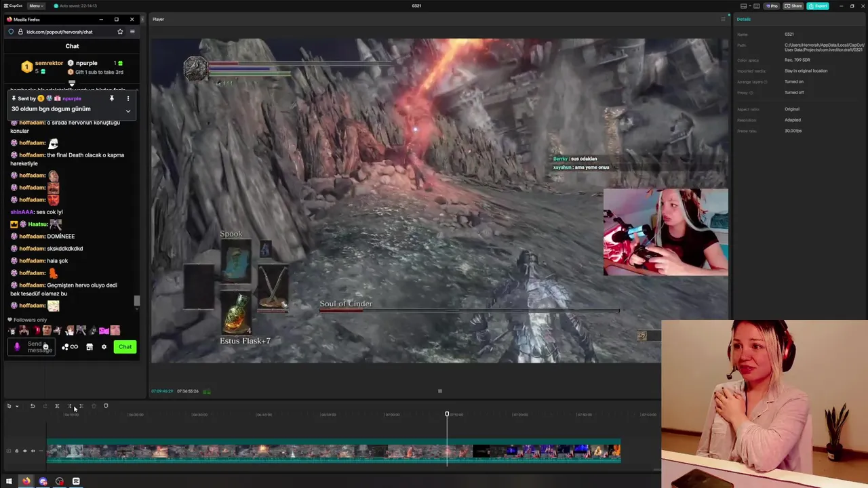
Task: Open the chat settings gear icon
Action: coord(104,347)
